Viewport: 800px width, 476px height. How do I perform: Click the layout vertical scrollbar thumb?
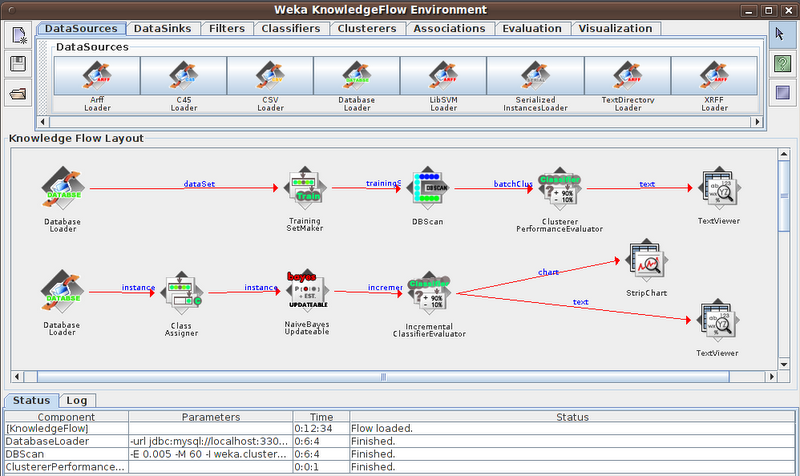coord(784,196)
